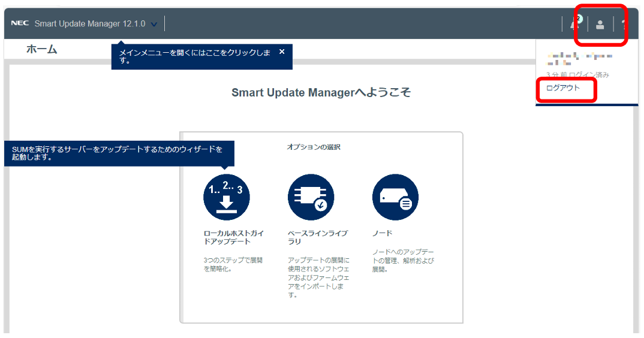Viewport: 644px width, 338px height.
Task: Click the ローカルホストガイドアップデート label
Action: tap(233, 237)
